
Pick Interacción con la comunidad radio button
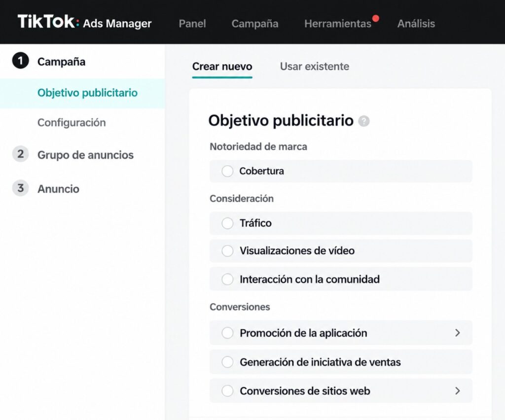tap(227, 279)
